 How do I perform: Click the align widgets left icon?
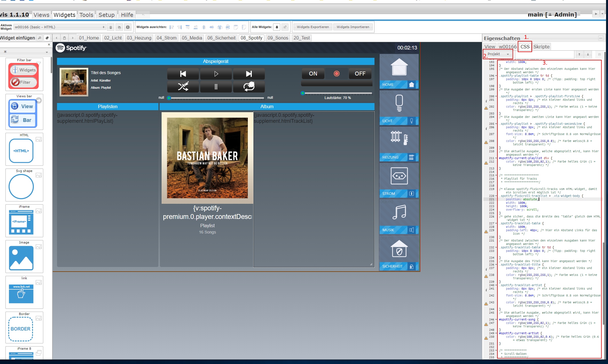pyautogui.click(x=172, y=27)
